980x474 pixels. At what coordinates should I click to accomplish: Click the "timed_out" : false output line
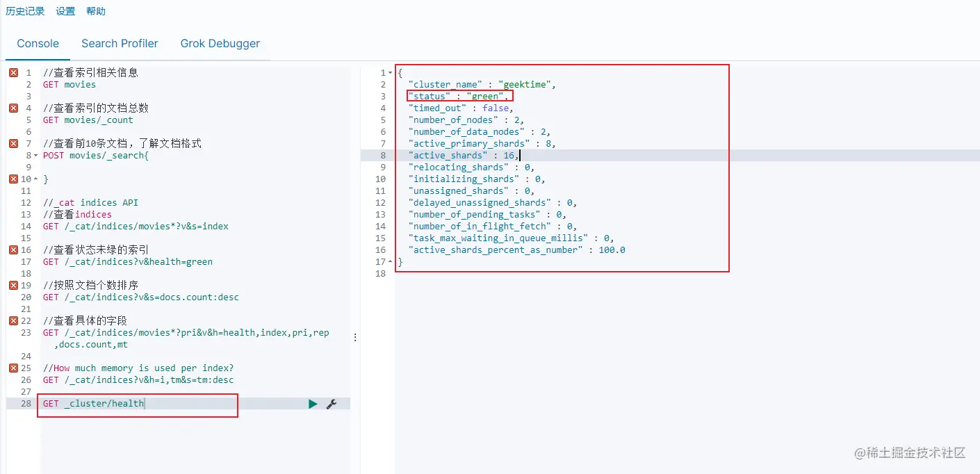[462, 108]
